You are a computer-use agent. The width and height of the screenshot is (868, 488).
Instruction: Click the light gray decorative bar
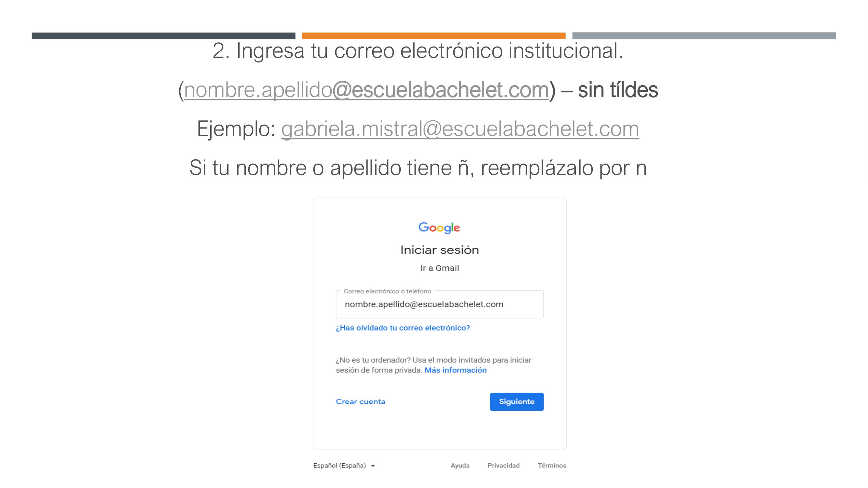[704, 36]
